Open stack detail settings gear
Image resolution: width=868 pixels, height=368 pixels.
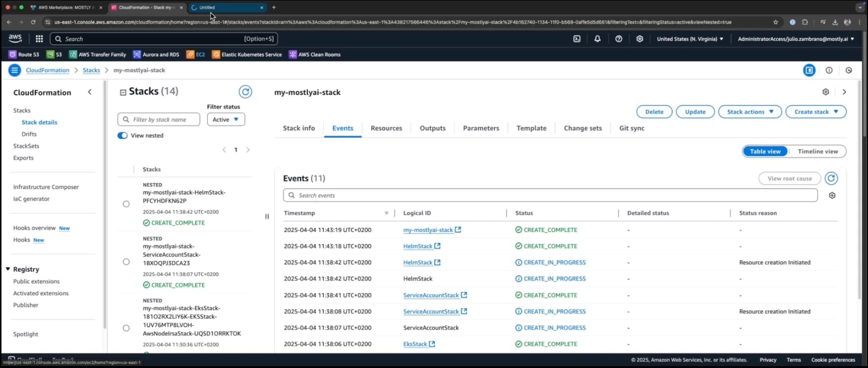(826, 92)
